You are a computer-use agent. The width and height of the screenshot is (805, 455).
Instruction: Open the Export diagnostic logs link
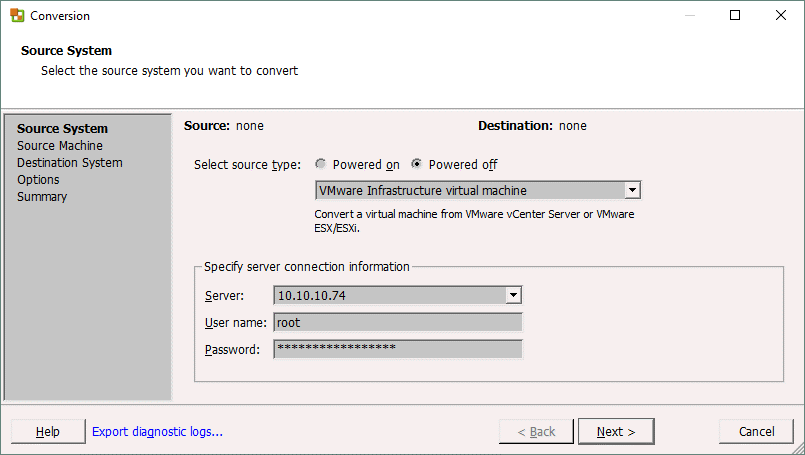pyautogui.click(x=157, y=432)
